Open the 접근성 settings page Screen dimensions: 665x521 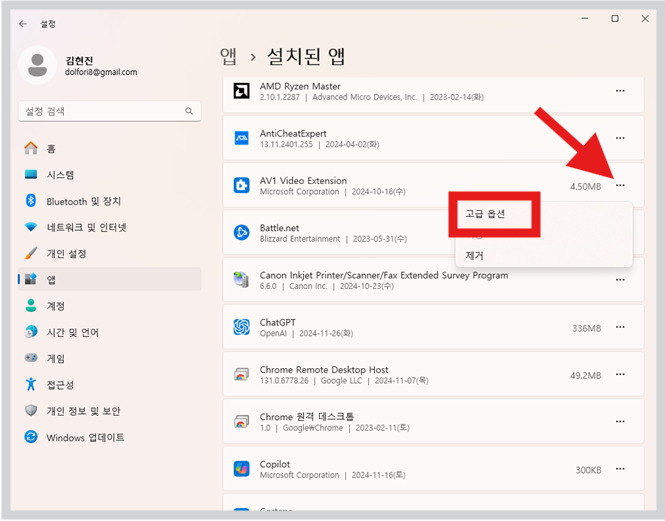click(109, 385)
